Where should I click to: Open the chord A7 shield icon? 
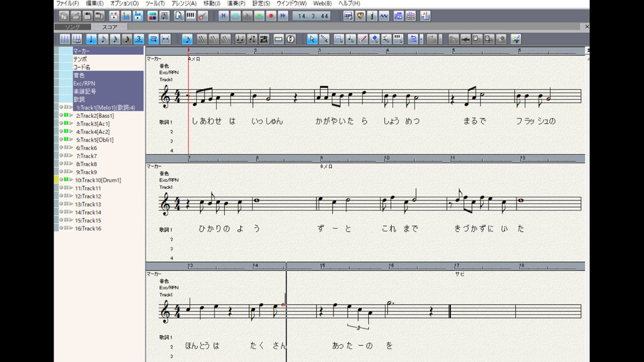(360, 16)
